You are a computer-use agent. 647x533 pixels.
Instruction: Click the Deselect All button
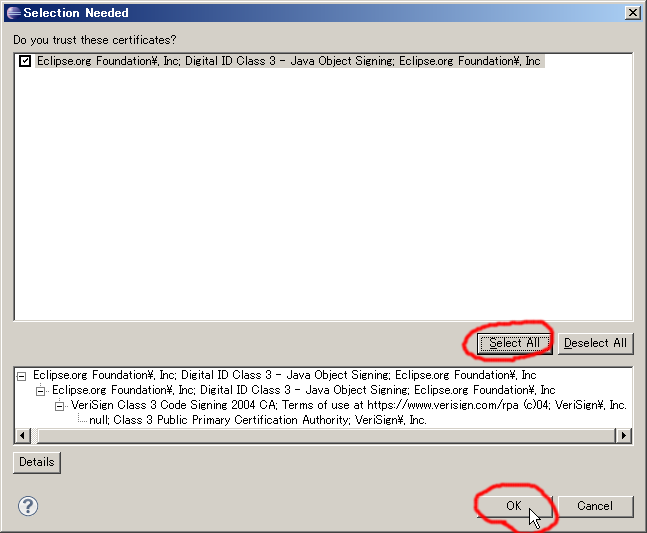pyautogui.click(x=595, y=343)
